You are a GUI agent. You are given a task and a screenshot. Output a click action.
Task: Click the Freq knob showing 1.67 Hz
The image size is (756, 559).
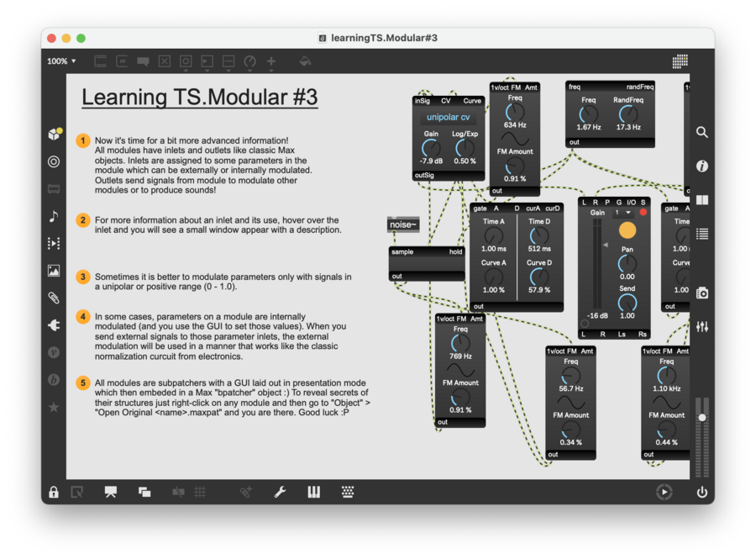(x=588, y=114)
